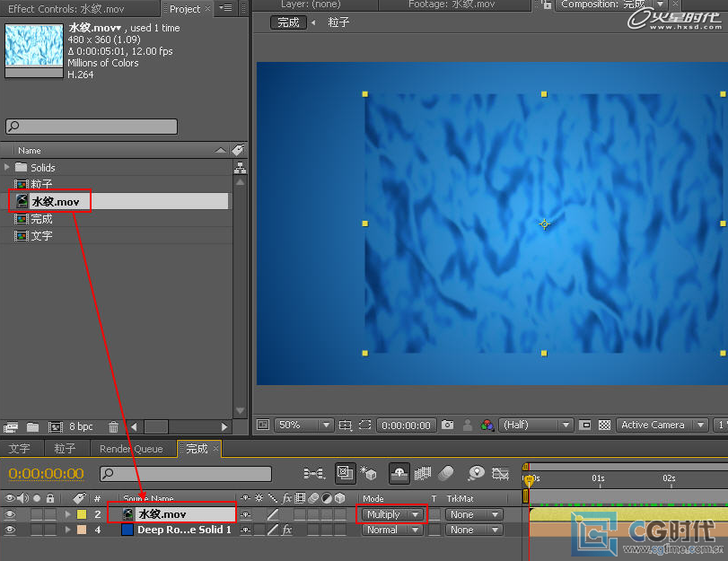Open the Graph Editor in timeline
728x561 pixels.
pos(500,473)
